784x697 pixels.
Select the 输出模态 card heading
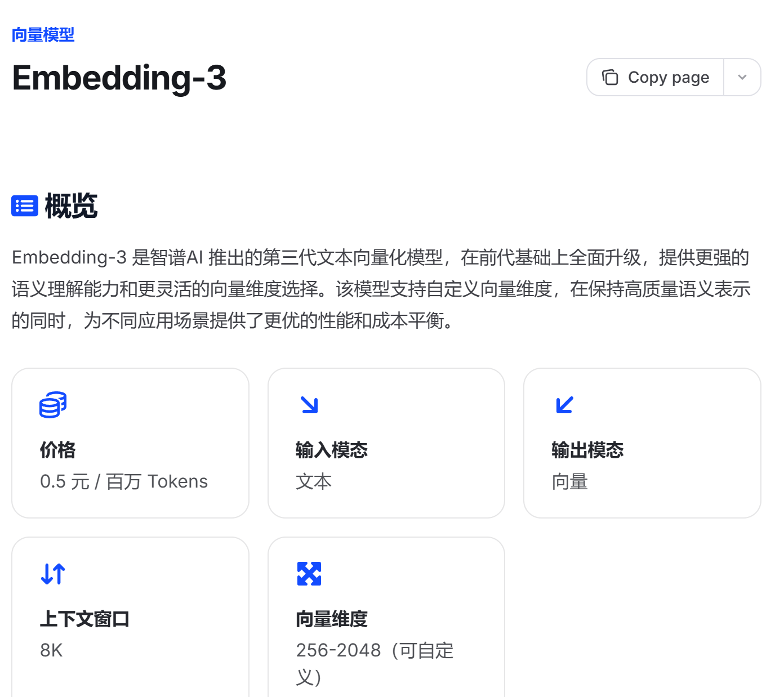[x=587, y=450]
